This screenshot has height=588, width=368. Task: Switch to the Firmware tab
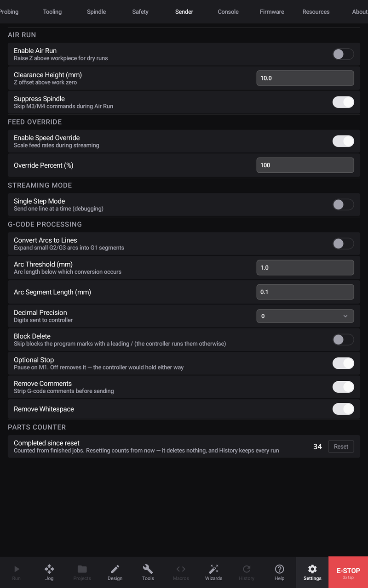coord(272,12)
